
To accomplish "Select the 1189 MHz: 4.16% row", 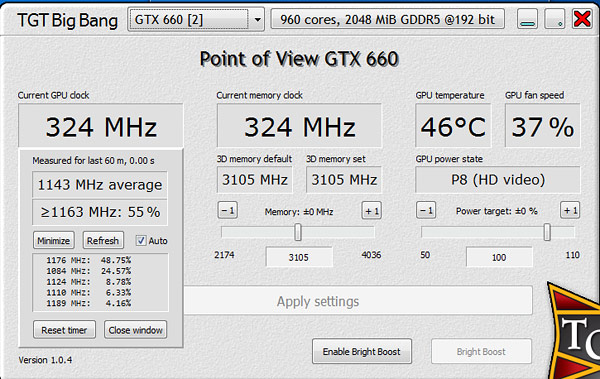I will tap(89, 303).
